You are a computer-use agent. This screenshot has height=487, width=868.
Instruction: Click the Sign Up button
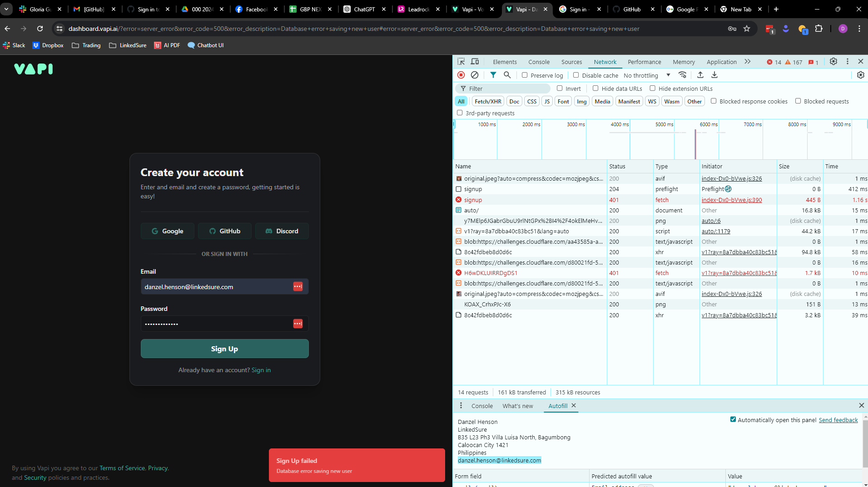click(225, 349)
